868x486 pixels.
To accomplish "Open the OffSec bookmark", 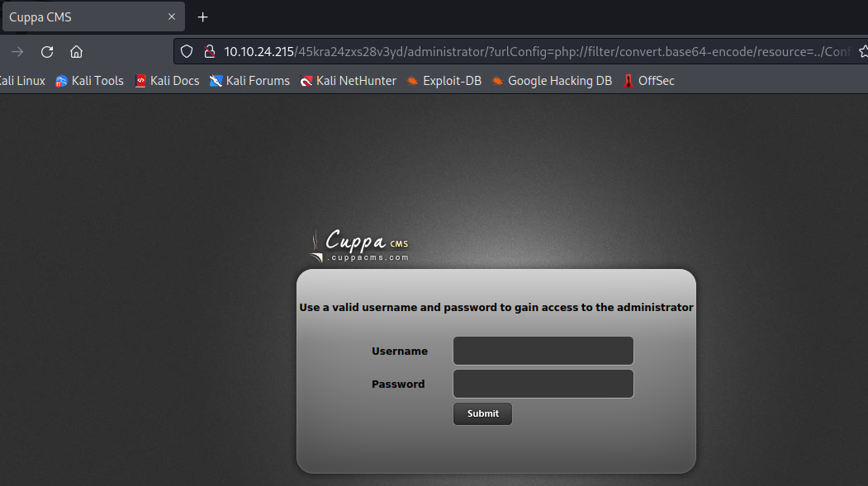I will point(648,81).
